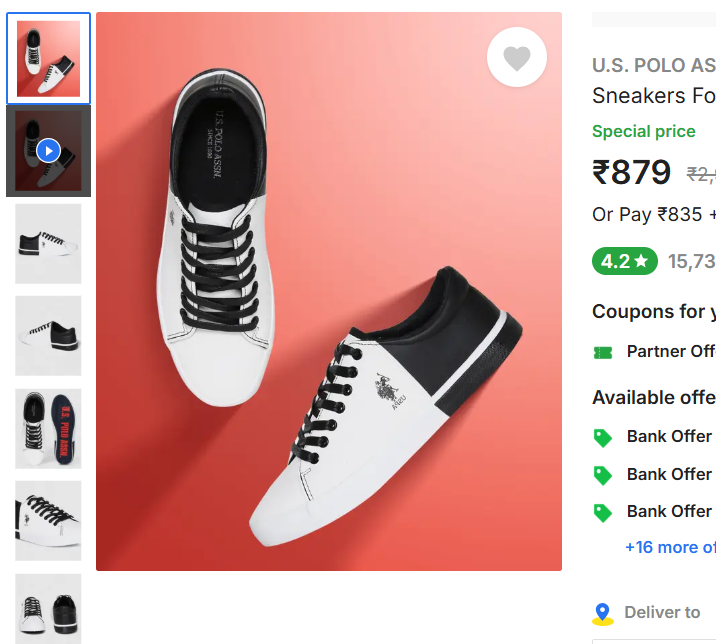Screen dimensions: 716x644
Task: Select the shoe sole thumbnail
Action: pyautogui.click(x=48, y=428)
